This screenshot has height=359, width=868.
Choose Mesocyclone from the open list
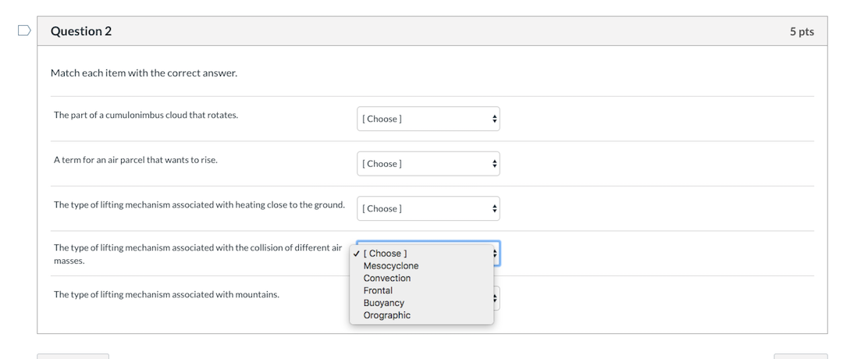422,266
